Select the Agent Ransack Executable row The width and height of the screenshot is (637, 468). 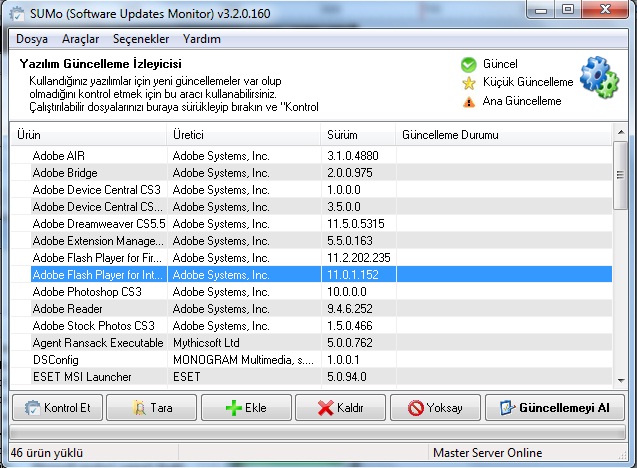(x=311, y=343)
